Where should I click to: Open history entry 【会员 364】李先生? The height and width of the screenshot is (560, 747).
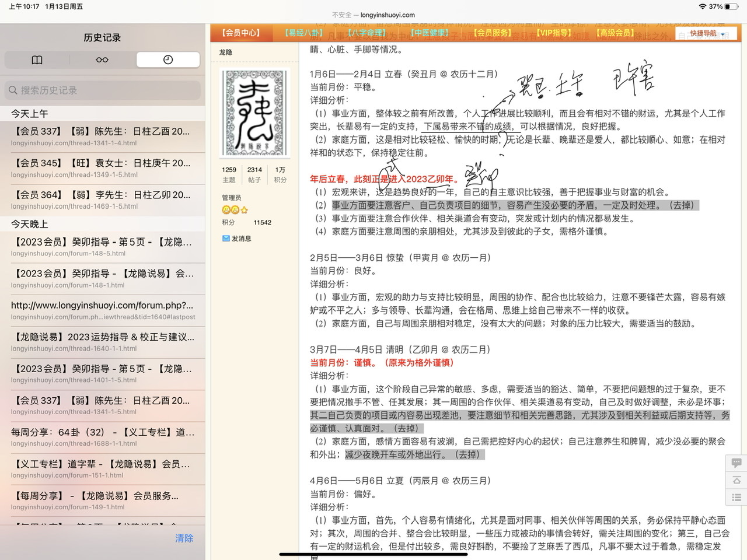(103, 200)
